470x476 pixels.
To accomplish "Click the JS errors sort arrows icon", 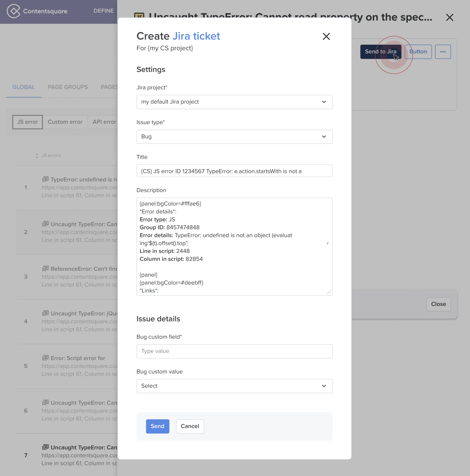I will pos(37,156).
